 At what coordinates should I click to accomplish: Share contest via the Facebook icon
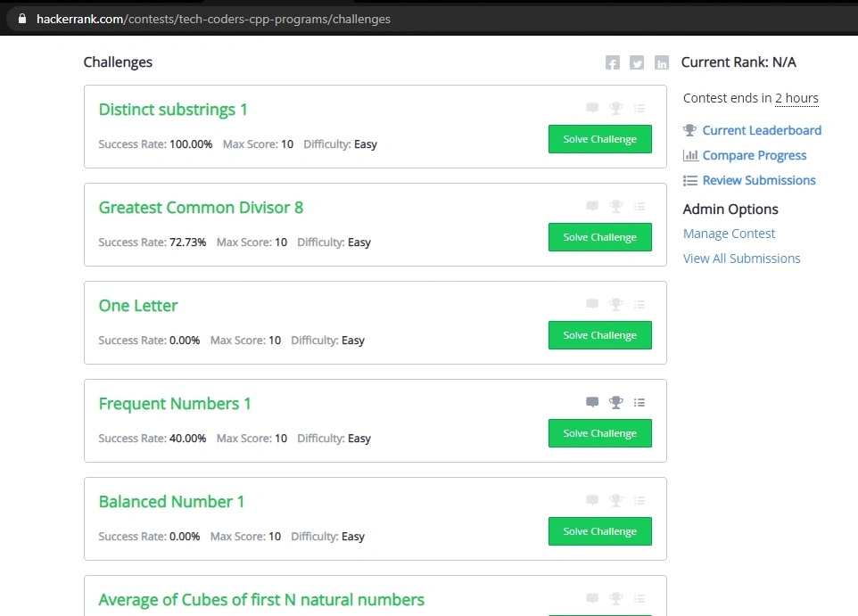point(613,63)
